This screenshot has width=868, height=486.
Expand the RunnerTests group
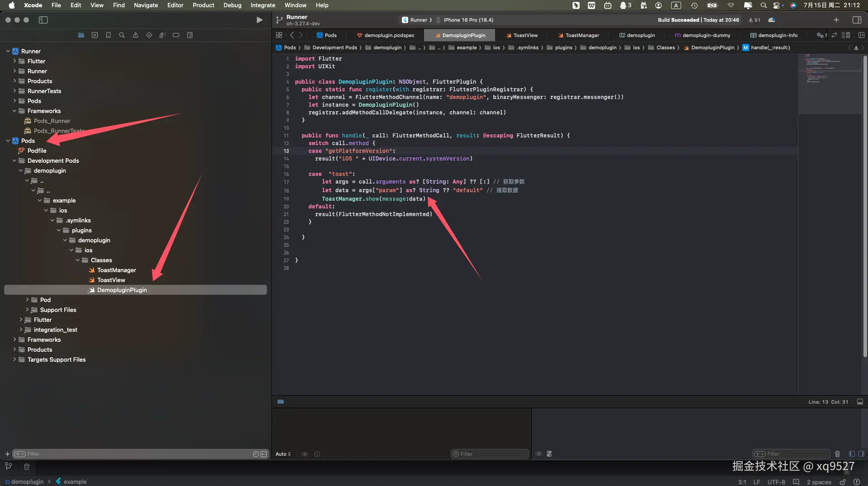click(14, 91)
